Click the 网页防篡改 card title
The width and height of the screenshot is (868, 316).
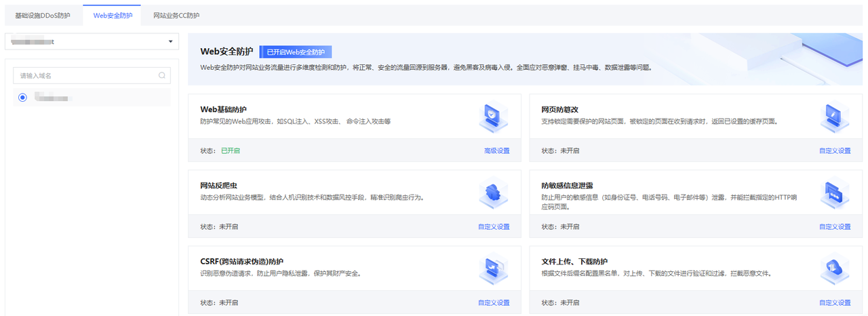560,109
